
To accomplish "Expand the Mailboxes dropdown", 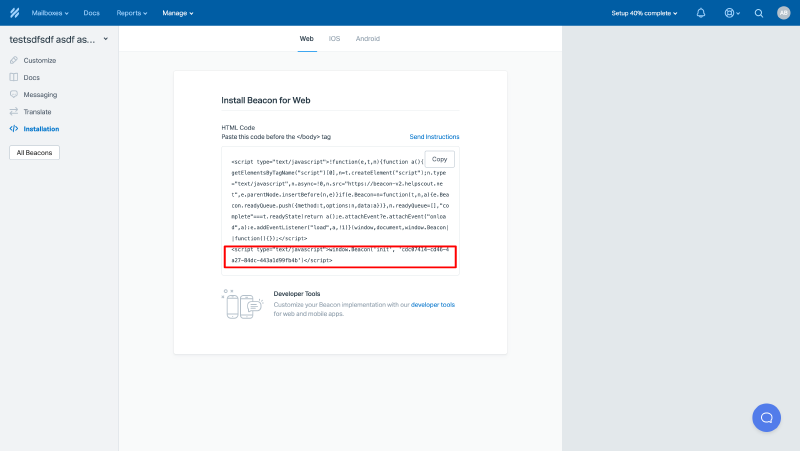I will tap(50, 13).
